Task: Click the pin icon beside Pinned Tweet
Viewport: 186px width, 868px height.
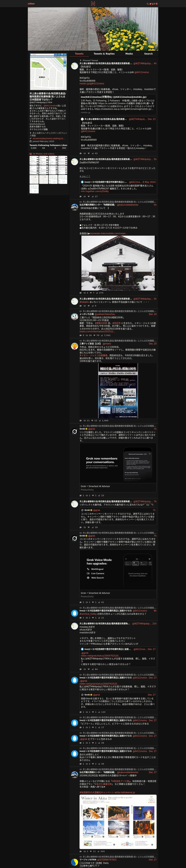Action: pyautogui.click(x=81, y=61)
